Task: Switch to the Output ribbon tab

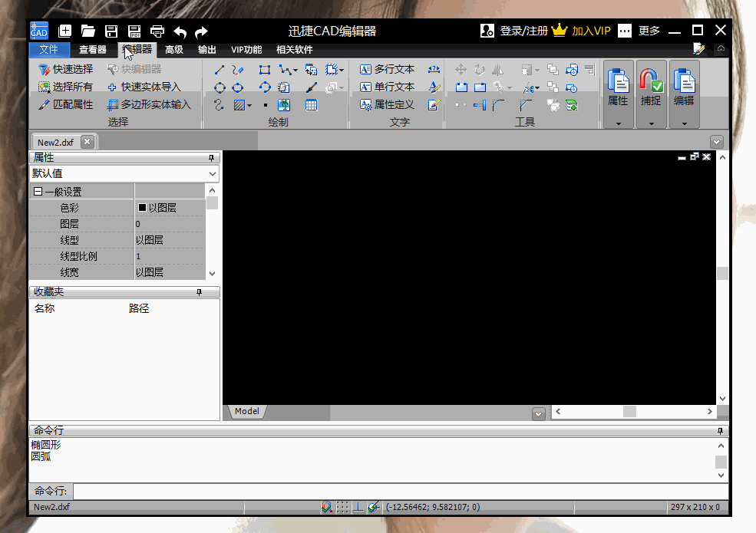Action: point(207,50)
